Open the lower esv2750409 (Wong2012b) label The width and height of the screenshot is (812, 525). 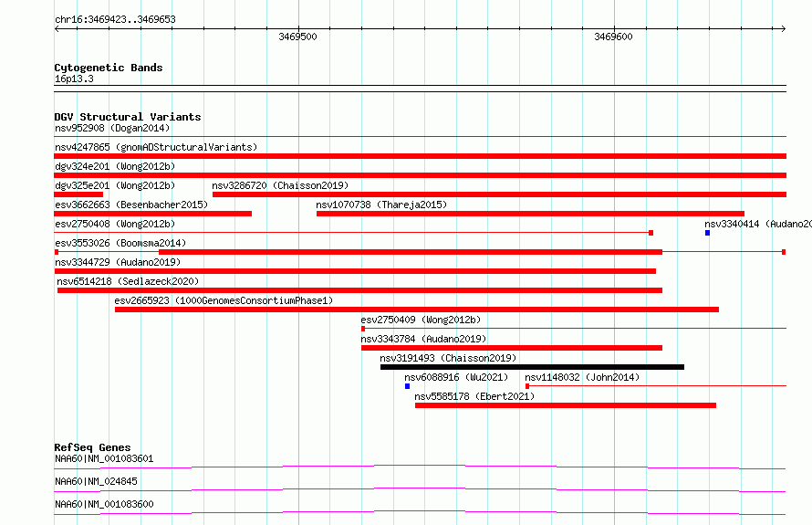click(x=421, y=320)
